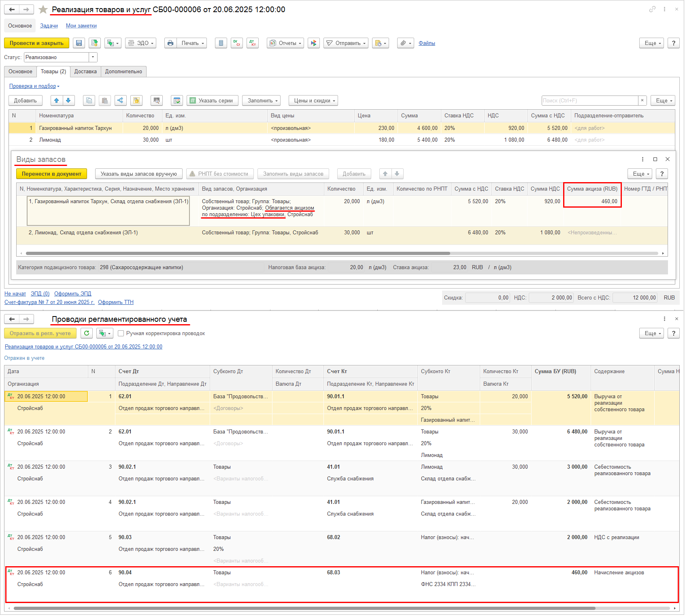Add document to favorites with star icon

(x=43, y=9)
